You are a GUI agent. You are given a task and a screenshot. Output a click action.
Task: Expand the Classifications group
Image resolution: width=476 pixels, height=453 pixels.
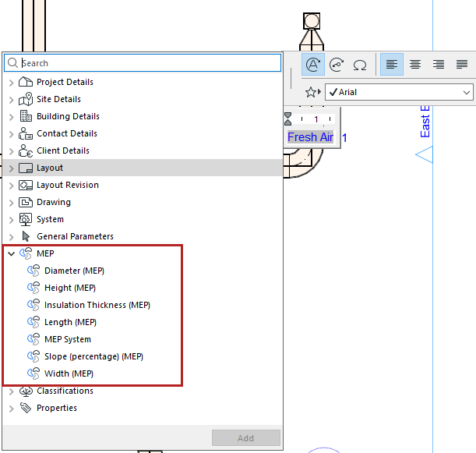tap(11, 391)
